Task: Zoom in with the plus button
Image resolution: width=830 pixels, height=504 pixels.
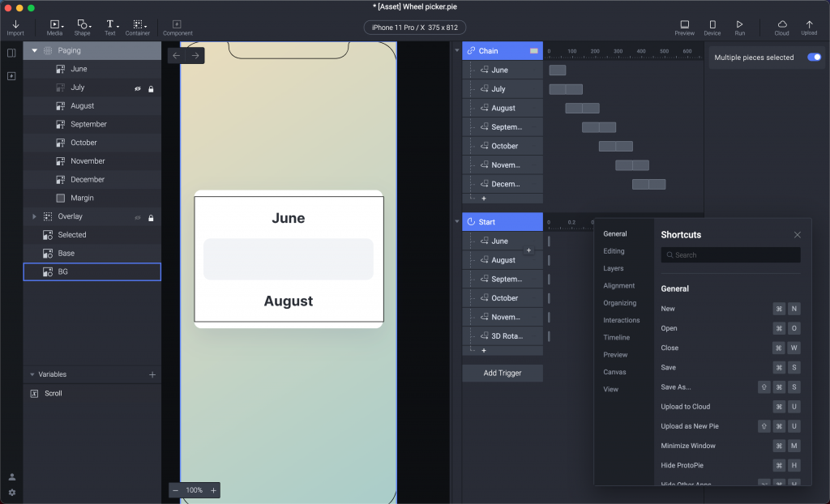Action: click(213, 490)
